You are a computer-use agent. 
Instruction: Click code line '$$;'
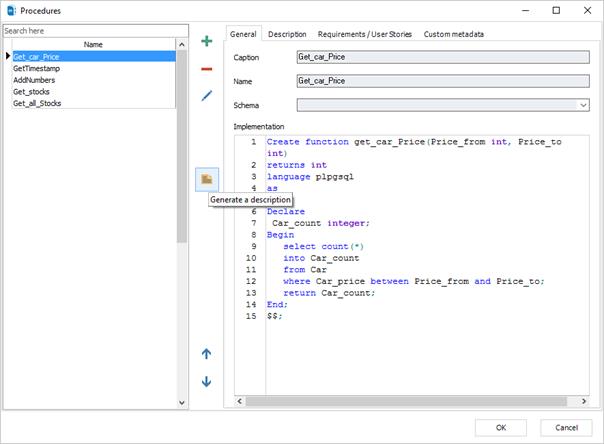point(275,316)
